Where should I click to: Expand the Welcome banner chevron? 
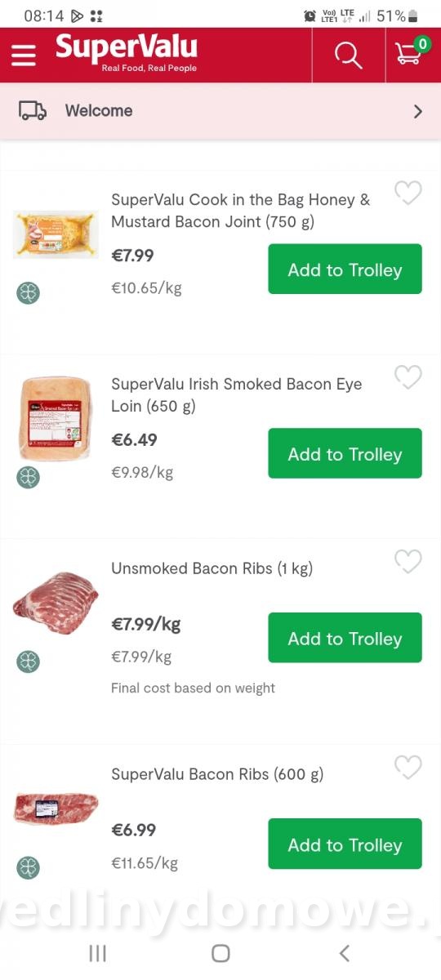(x=418, y=111)
